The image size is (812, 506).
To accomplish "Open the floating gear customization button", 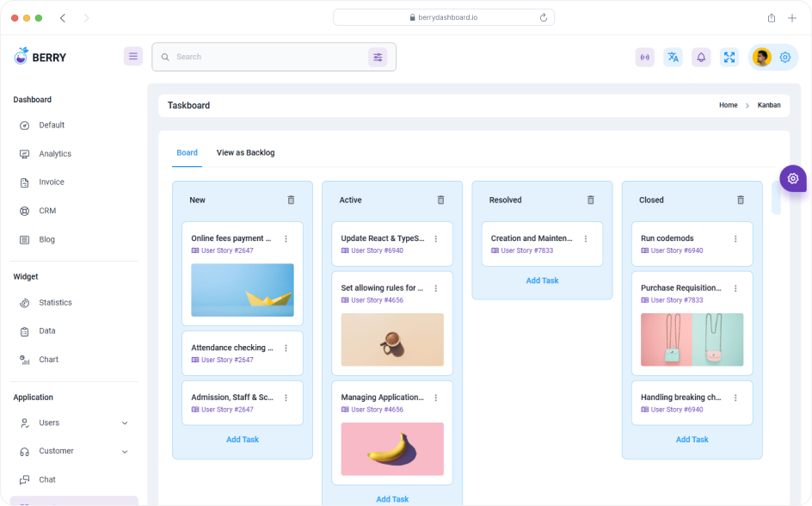I will pyautogui.click(x=792, y=178).
